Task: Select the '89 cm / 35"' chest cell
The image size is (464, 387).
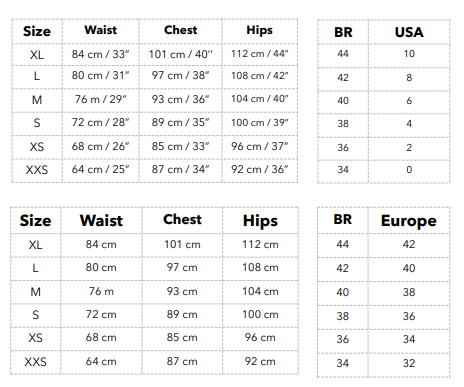Action: [x=180, y=122]
